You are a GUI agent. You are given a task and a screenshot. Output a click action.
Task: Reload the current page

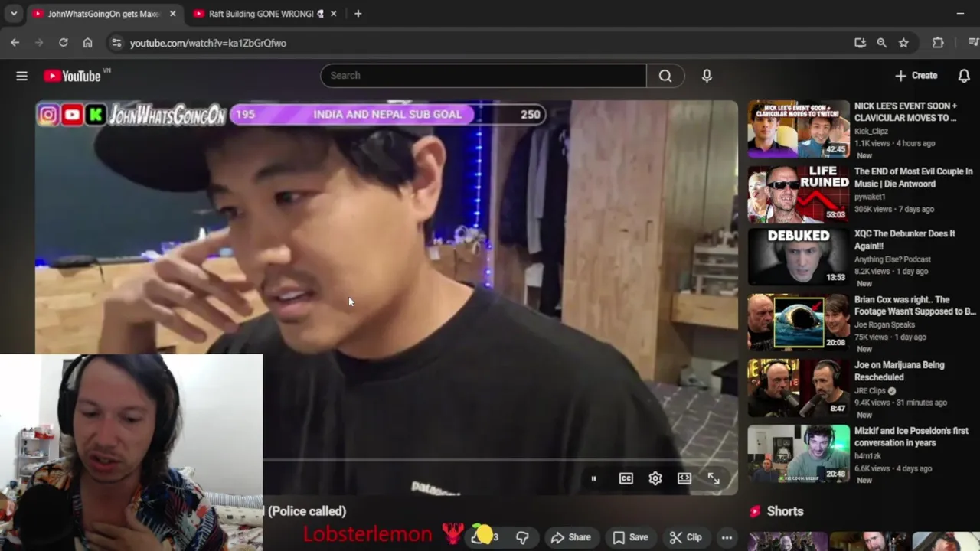pyautogui.click(x=64, y=43)
